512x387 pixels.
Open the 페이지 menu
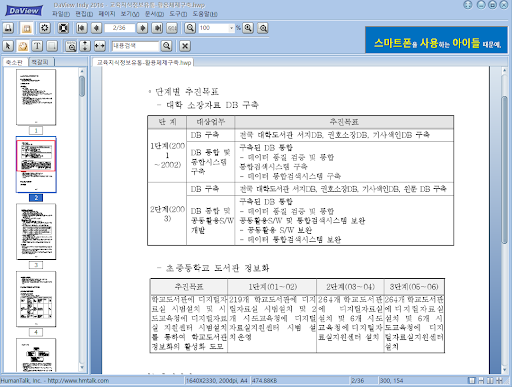tap(107, 14)
